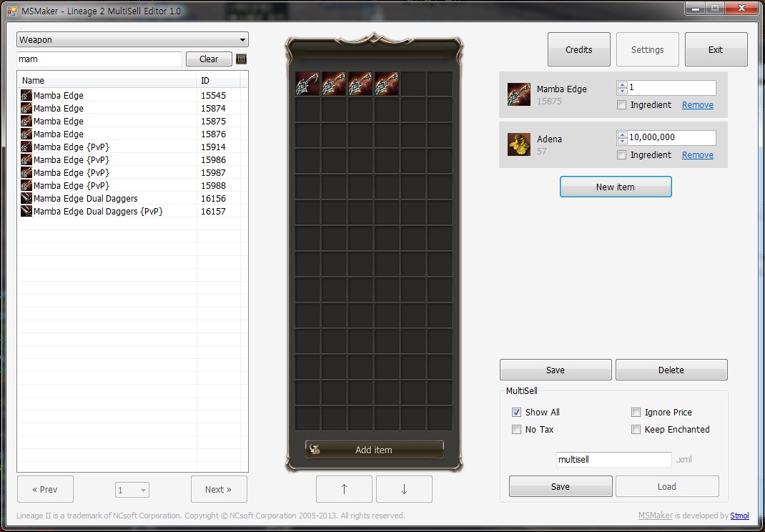The image size is (765, 532).
Task: Enable the No Tax option
Action: pos(516,430)
